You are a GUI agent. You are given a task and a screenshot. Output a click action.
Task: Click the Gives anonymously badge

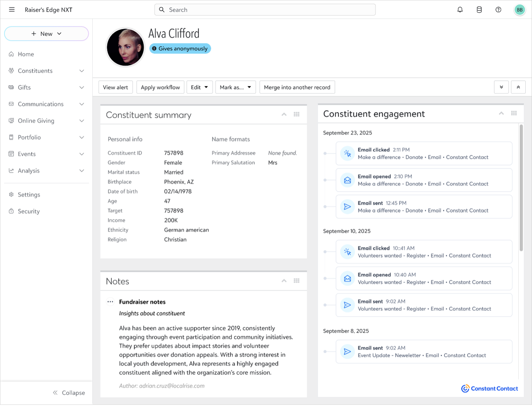180,48
